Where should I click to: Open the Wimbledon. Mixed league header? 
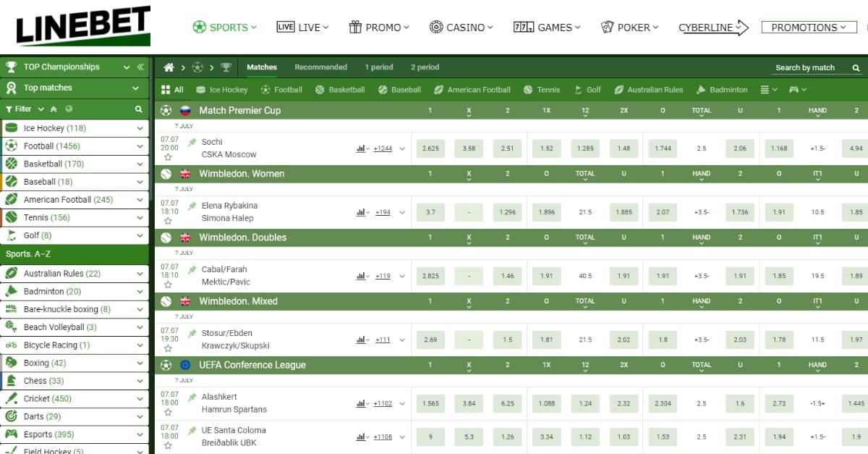tap(511, 301)
